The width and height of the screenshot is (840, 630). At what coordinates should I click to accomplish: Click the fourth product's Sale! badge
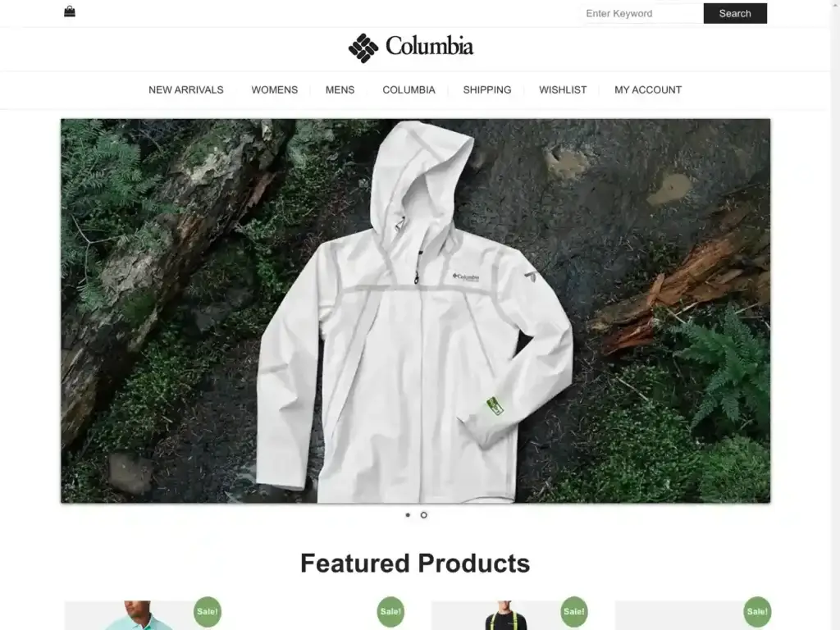coord(757,611)
